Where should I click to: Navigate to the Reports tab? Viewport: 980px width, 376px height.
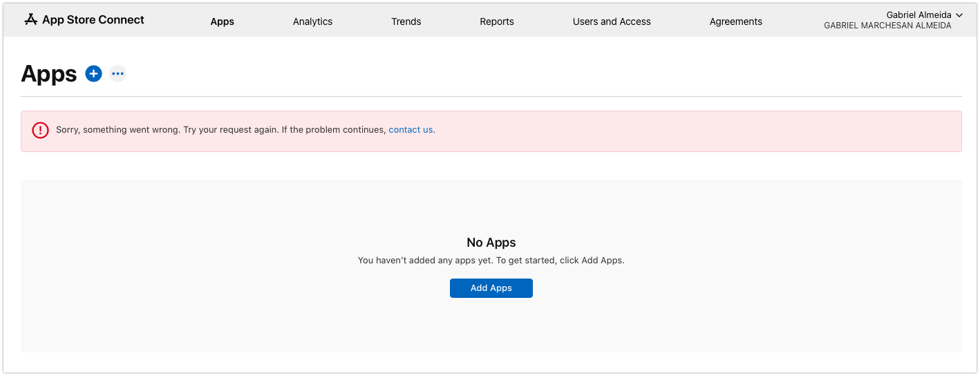click(497, 21)
